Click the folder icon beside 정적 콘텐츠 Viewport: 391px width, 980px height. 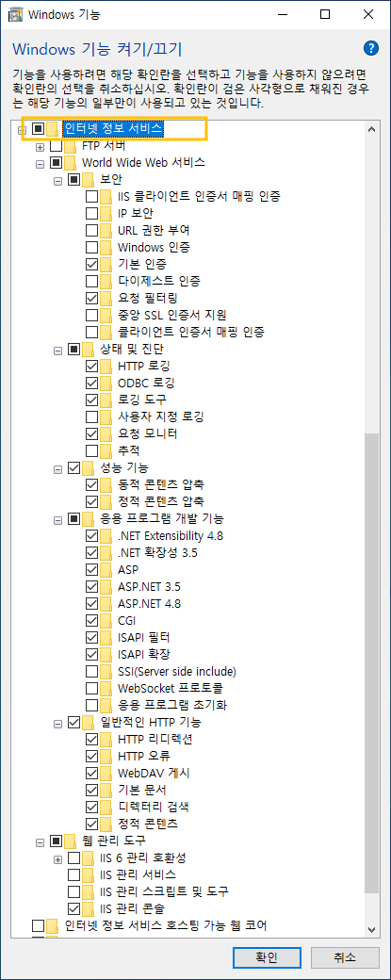(x=107, y=824)
